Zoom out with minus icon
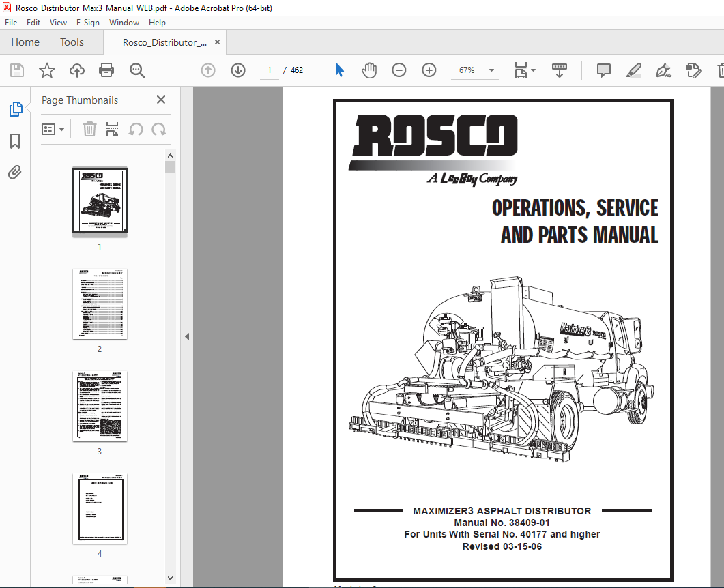Screen dimensions: 724x588 [x=399, y=70]
